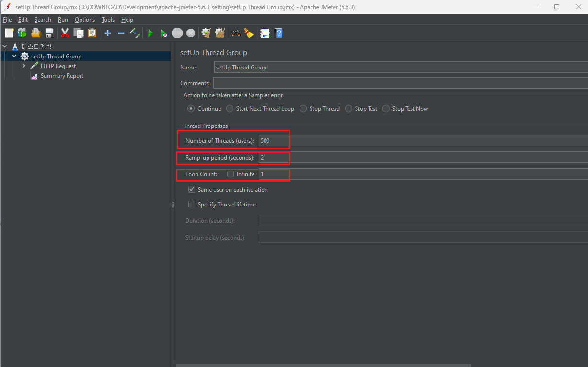Open the Edit menu
The width and height of the screenshot is (588, 367).
tap(23, 20)
